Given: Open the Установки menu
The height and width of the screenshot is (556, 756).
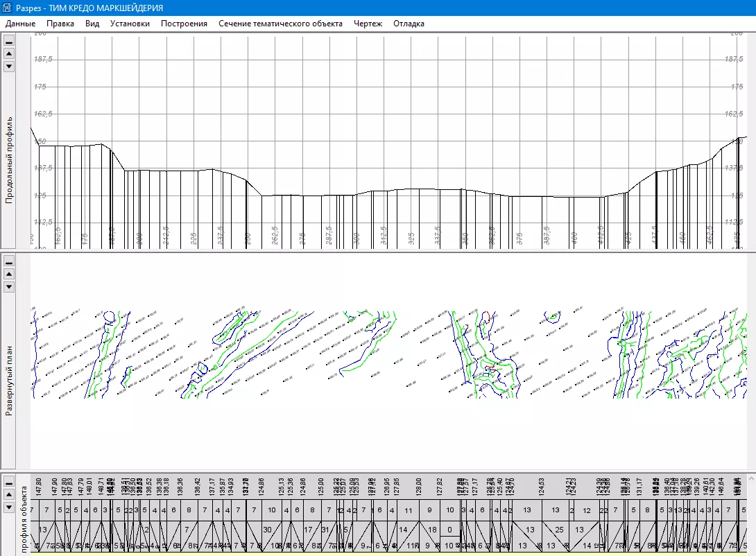Looking at the screenshot, I should pyautogui.click(x=130, y=24).
